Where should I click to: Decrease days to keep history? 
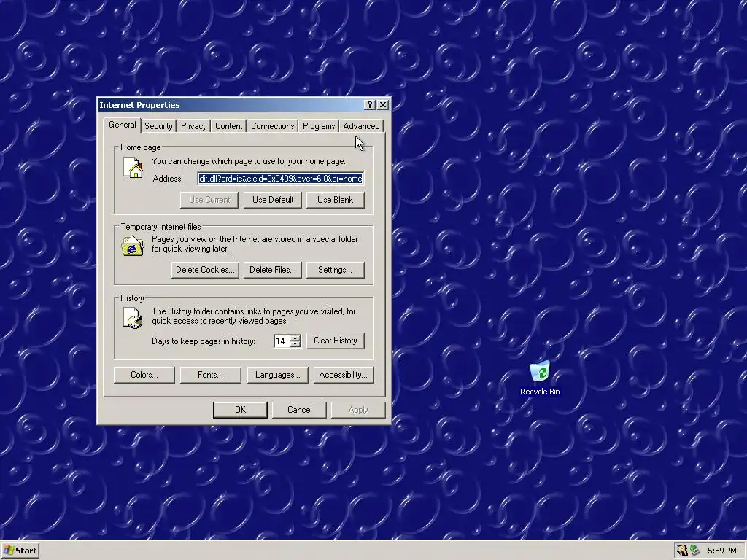tap(295, 344)
